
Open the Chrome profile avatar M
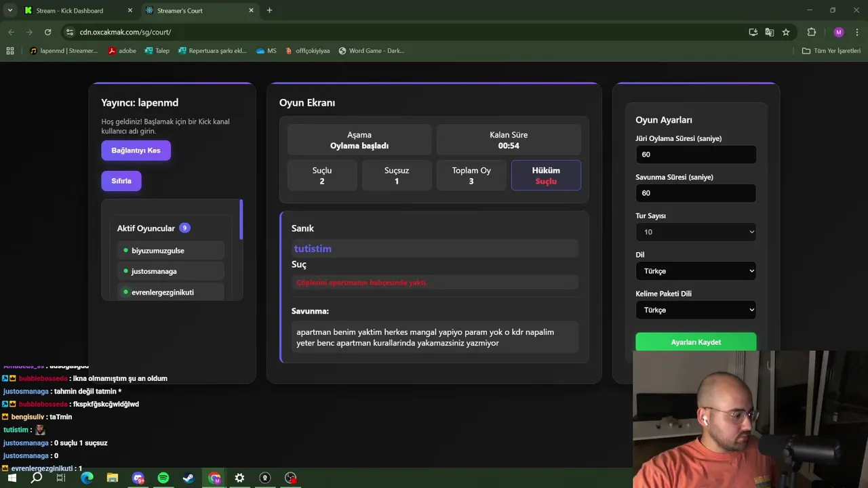point(839,32)
